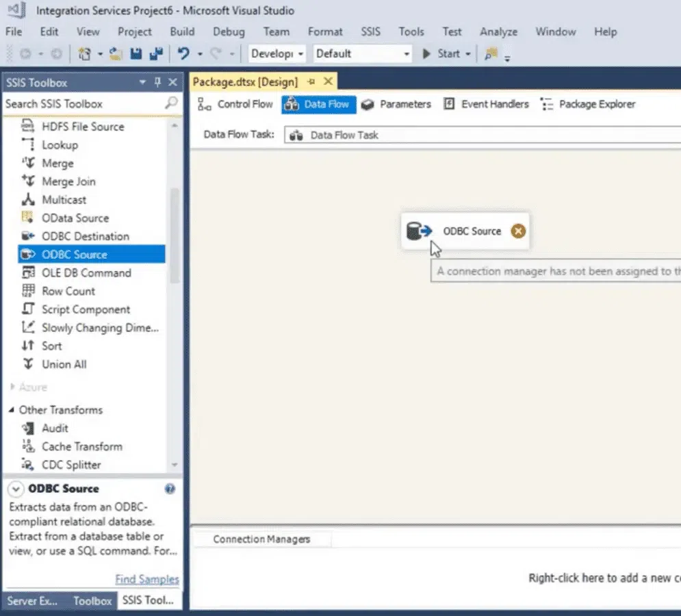681x616 pixels.
Task: Switch to the Toolbox bottom tab
Action: pos(92,601)
